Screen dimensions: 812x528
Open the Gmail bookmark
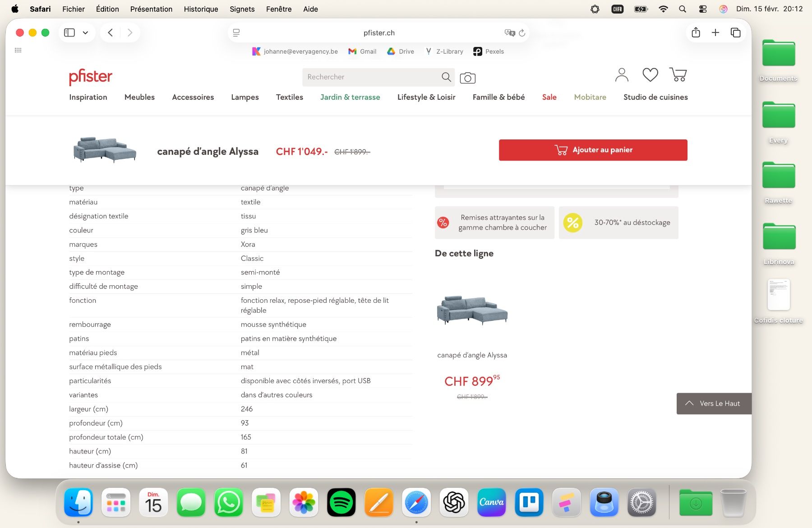click(362, 51)
